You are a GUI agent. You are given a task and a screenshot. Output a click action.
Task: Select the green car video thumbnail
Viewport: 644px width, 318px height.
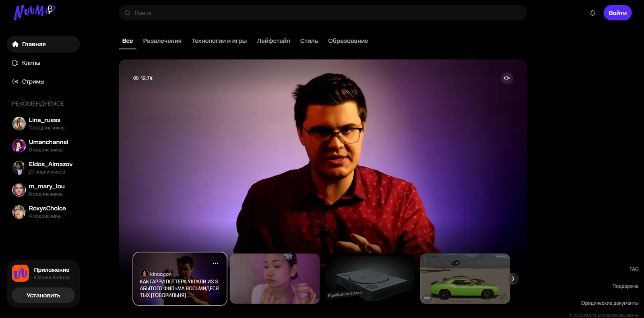[x=465, y=279]
